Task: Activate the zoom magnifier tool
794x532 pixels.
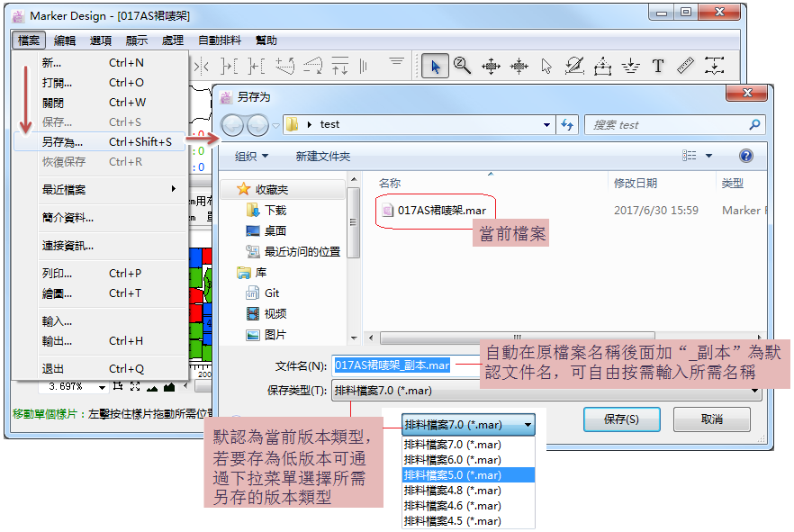Action: click(463, 66)
